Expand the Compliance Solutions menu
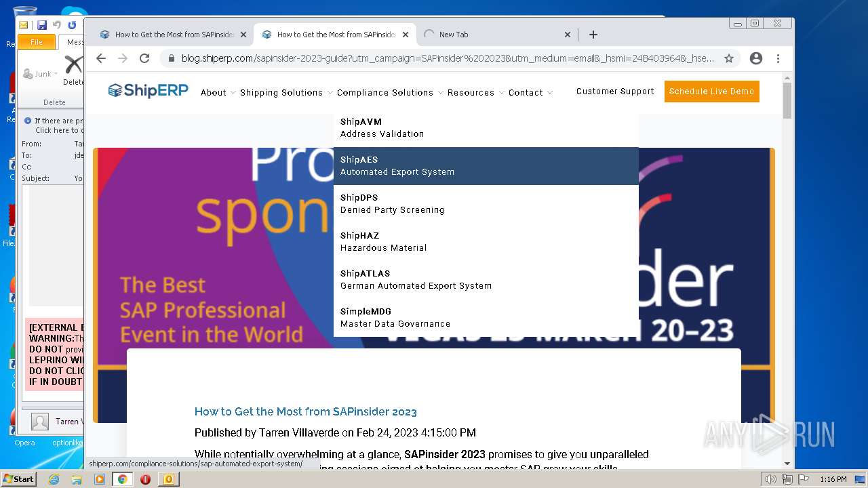The width and height of the screenshot is (868, 488). [x=390, y=92]
